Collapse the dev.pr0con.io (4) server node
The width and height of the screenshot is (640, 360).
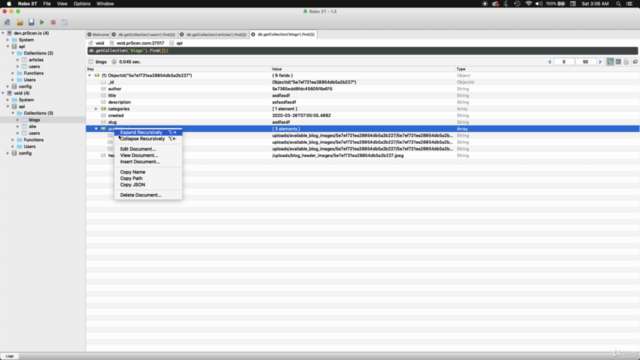click(x=3, y=33)
